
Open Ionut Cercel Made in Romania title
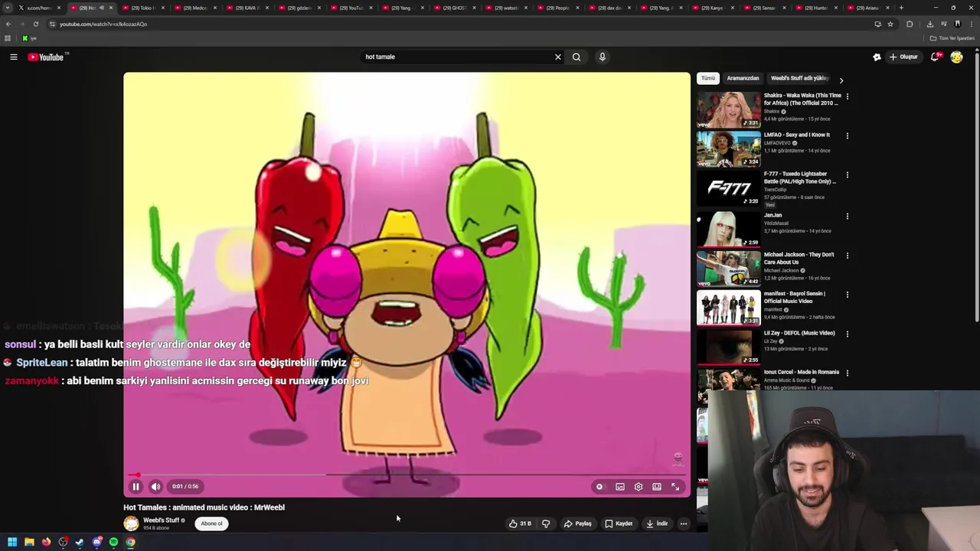[x=802, y=372]
